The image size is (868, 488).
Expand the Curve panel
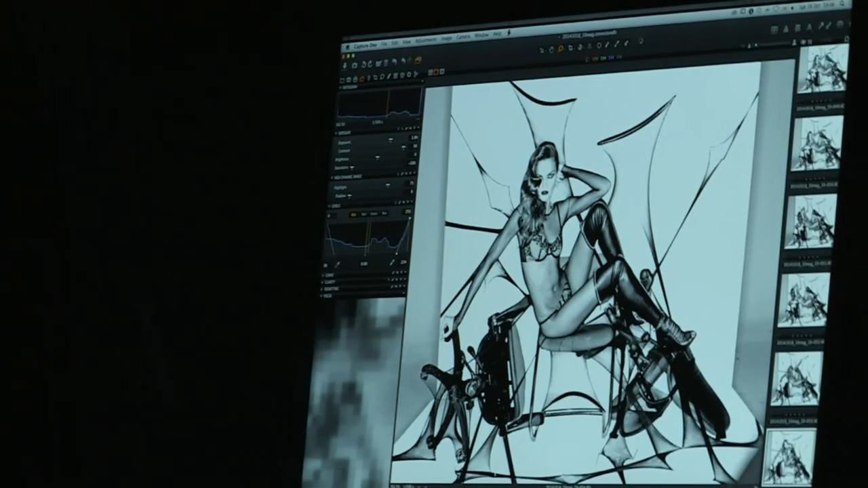click(324, 275)
